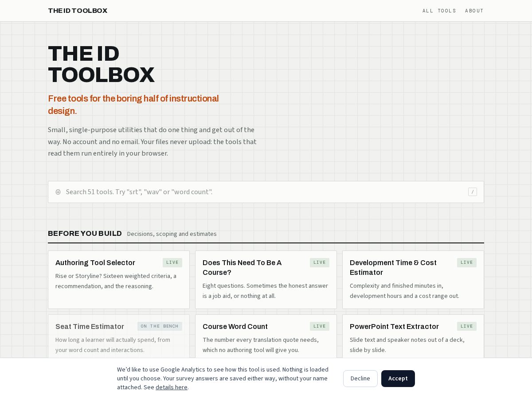Follow the details here link
532x399 pixels.
pyautogui.click(x=172, y=387)
